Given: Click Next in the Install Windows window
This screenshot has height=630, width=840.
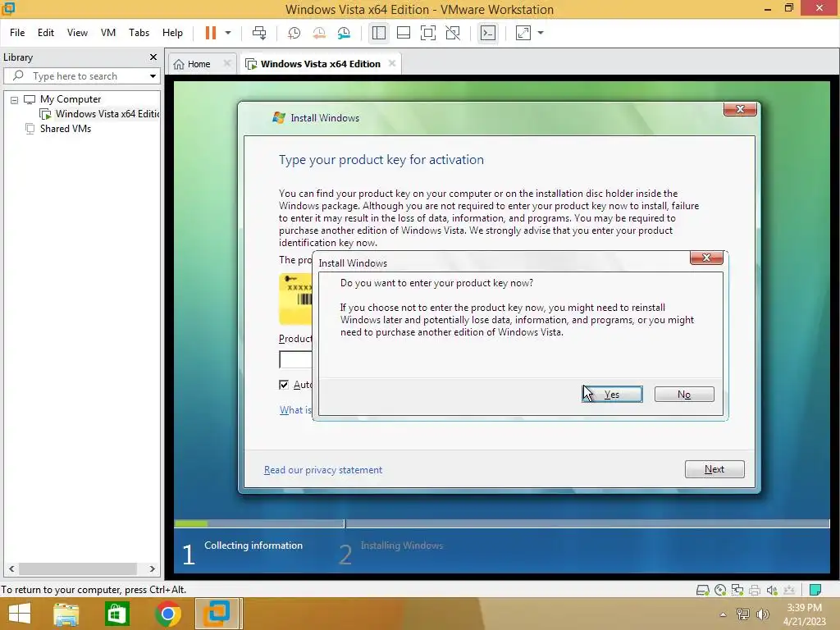Looking at the screenshot, I should point(714,469).
